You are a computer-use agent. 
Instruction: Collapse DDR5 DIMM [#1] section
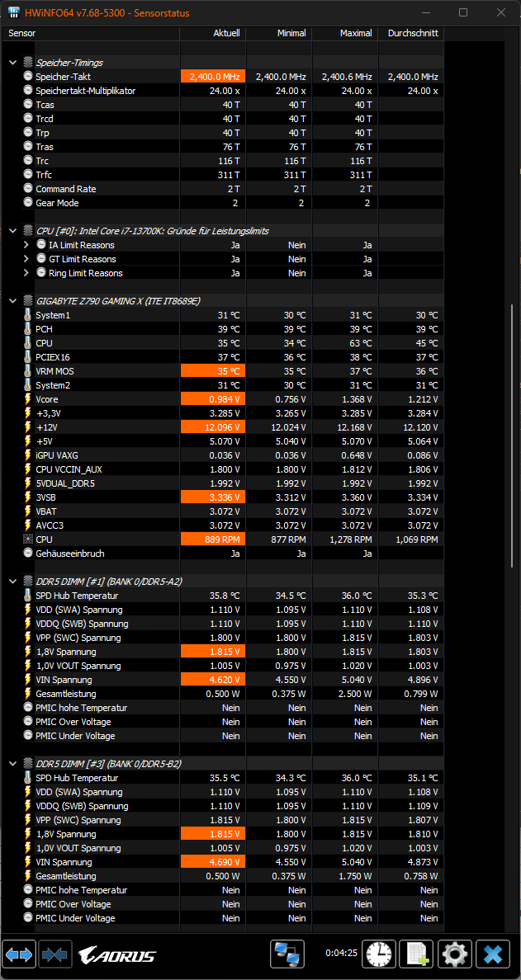[x=12, y=582]
